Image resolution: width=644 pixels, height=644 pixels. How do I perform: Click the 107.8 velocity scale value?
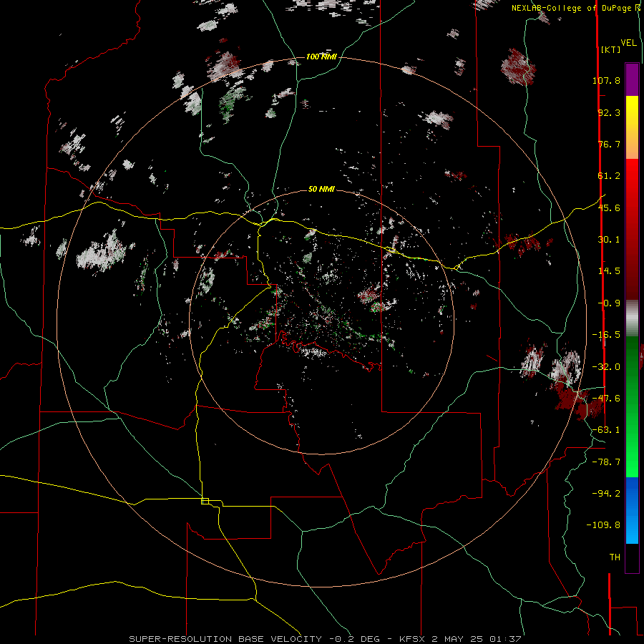(x=606, y=80)
